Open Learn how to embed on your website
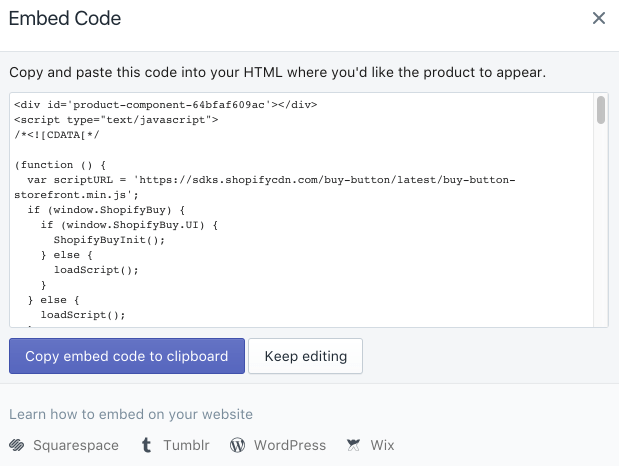Viewport: 619px width, 466px height. 131,414
